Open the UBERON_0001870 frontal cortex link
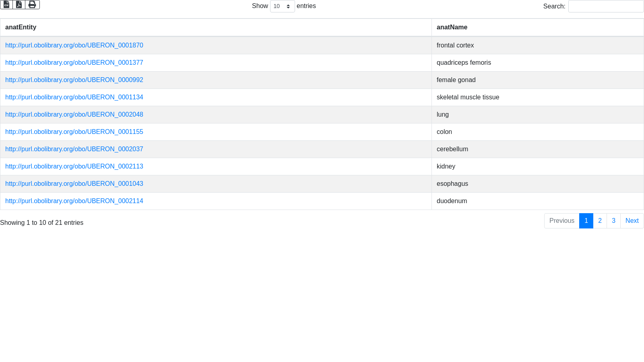The height and width of the screenshot is (362, 644). (74, 45)
